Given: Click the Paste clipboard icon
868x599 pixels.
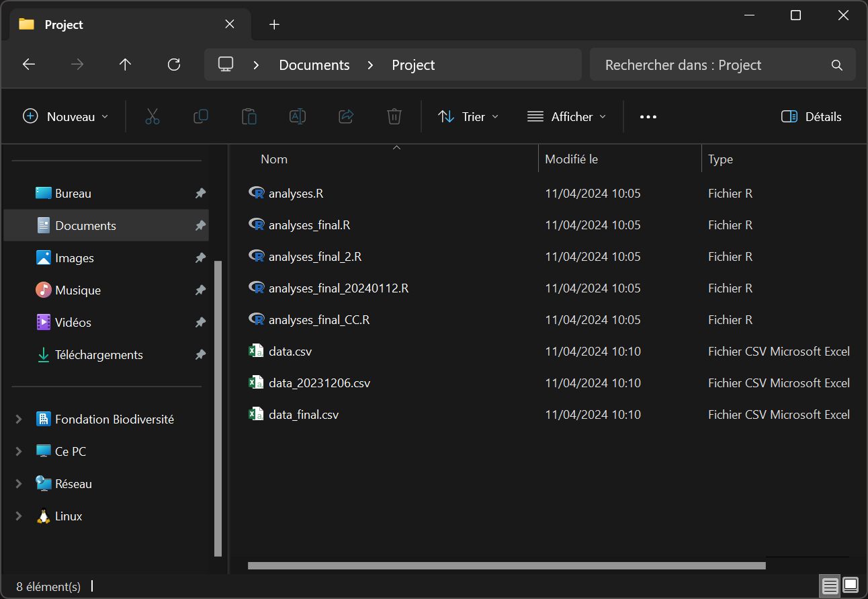Looking at the screenshot, I should tap(249, 116).
